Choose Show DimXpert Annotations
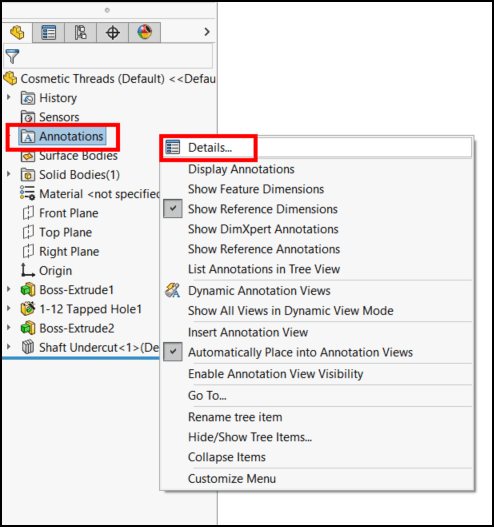 (x=263, y=229)
